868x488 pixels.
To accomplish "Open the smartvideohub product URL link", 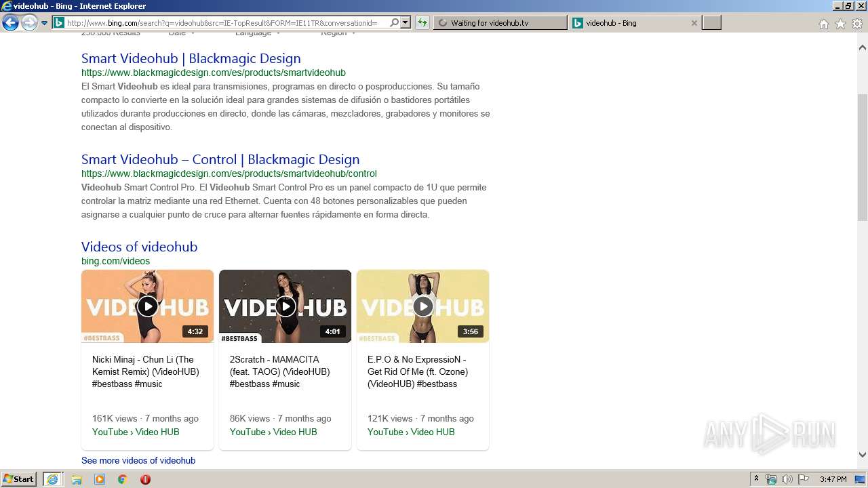I will [214, 73].
